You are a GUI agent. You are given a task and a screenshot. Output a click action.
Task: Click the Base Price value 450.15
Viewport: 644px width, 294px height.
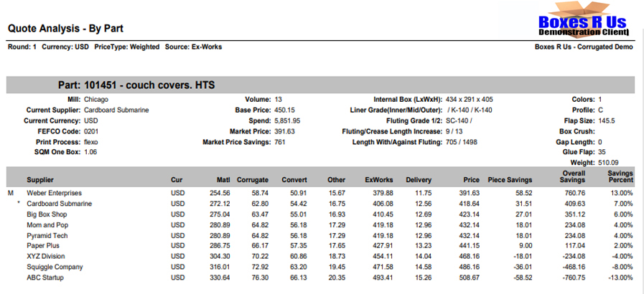point(284,110)
